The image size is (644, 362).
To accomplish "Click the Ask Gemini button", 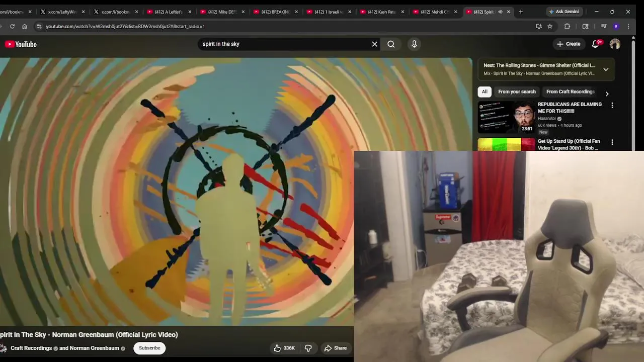I will (564, 12).
